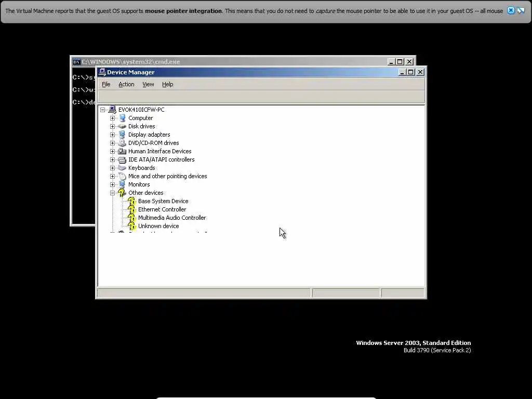Select the Ethernet Controller entry

pos(162,209)
